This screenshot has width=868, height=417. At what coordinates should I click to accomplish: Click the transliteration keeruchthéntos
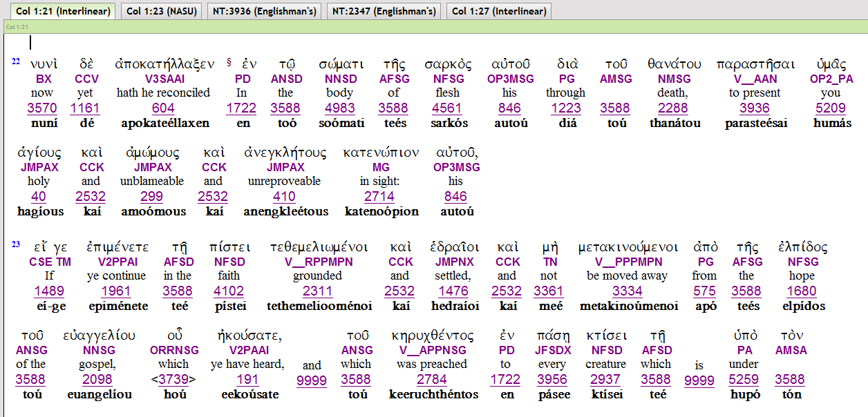[x=433, y=394]
